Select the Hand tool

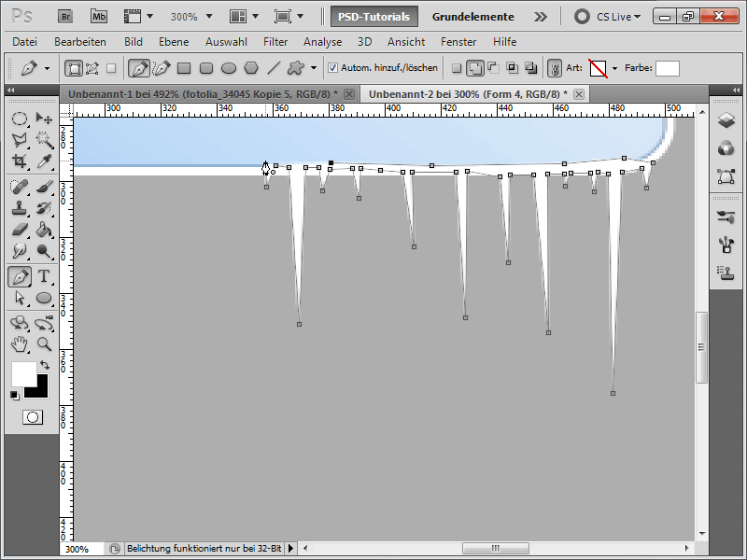pos(20,344)
